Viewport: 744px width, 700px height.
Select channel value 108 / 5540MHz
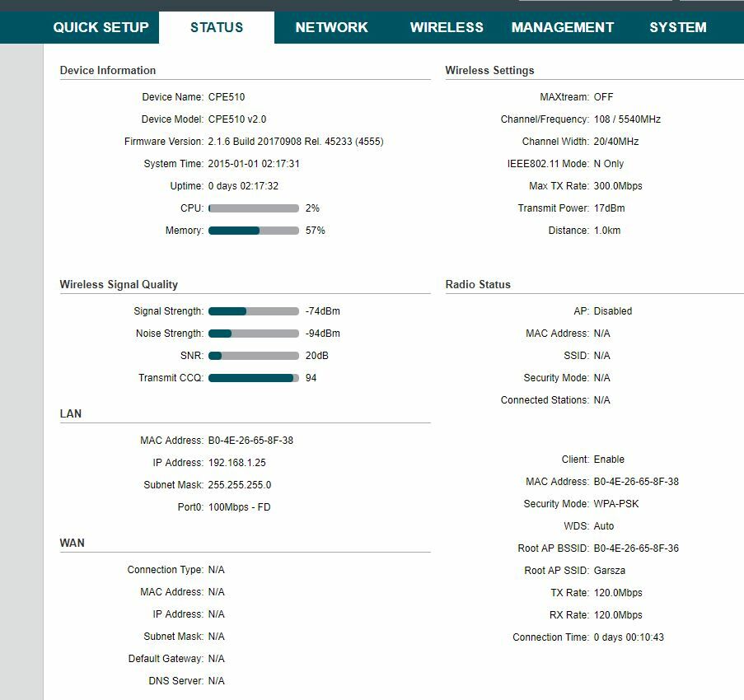[x=627, y=119]
